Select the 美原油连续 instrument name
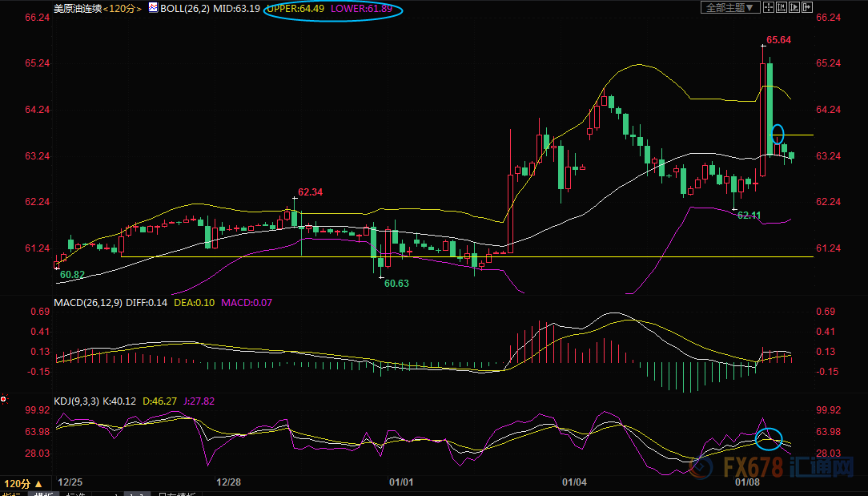 (77, 8)
